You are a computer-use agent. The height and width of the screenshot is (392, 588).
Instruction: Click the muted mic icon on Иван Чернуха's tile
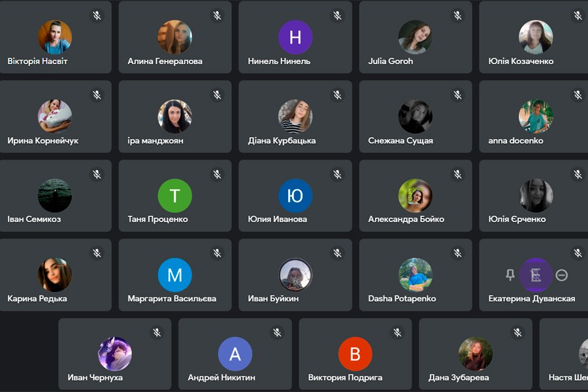pos(157,333)
